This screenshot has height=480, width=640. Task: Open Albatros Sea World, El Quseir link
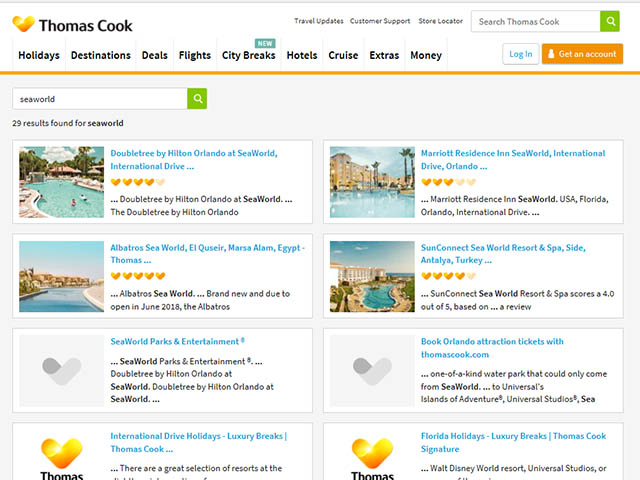(x=207, y=253)
